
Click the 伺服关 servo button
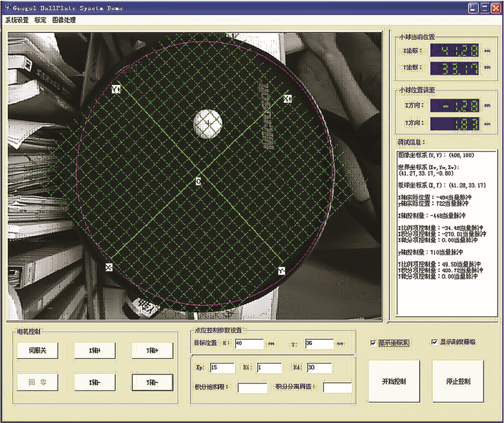point(38,350)
